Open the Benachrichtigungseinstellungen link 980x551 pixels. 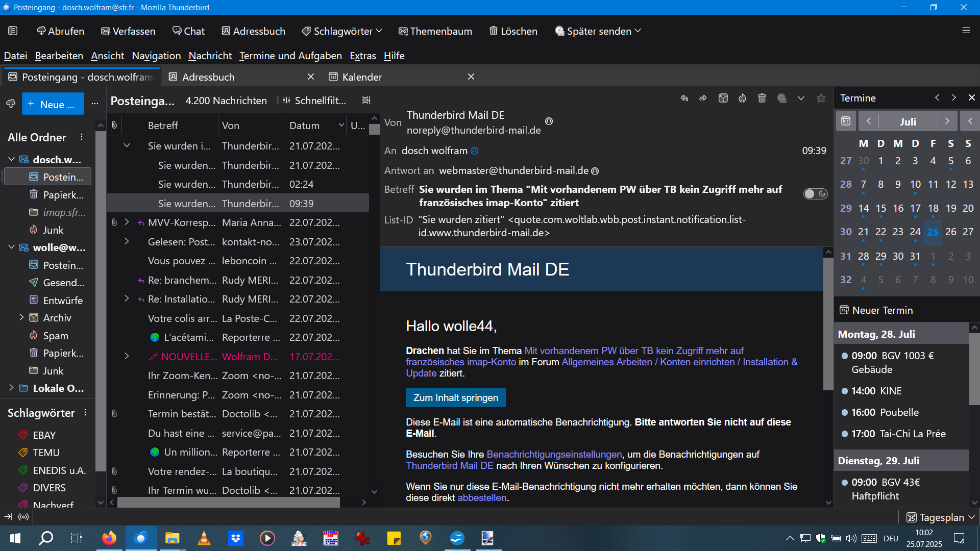coord(554,454)
